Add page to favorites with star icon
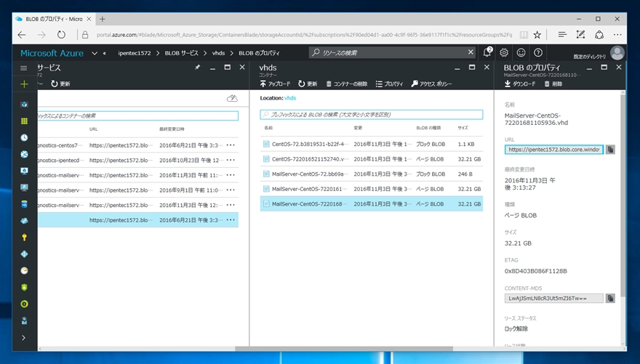The image size is (640, 364). click(x=537, y=35)
